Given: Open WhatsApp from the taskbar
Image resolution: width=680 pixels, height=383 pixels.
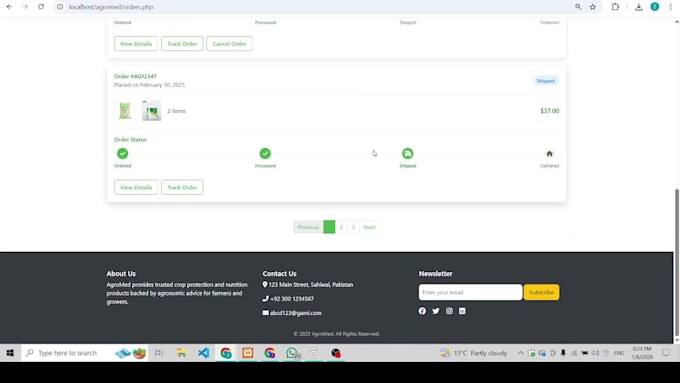Looking at the screenshot, I should tap(292, 353).
